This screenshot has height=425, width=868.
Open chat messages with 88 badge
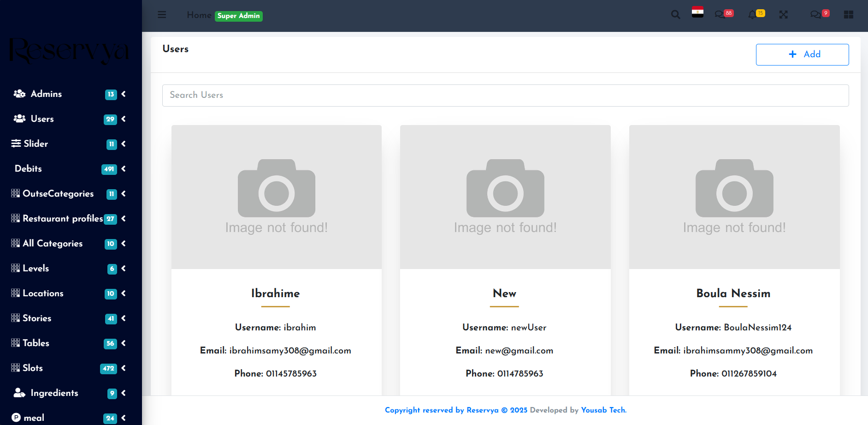point(720,15)
